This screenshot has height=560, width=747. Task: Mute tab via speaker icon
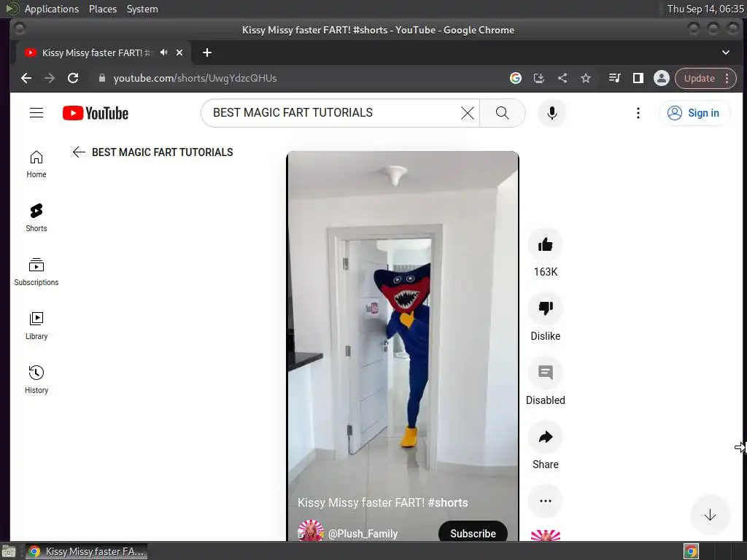[x=164, y=52]
